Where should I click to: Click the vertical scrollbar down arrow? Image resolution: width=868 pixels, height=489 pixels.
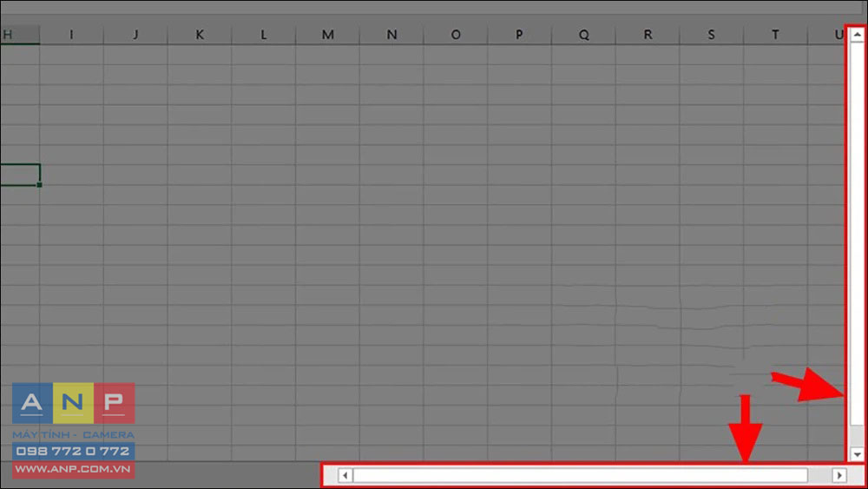(857, 454)
